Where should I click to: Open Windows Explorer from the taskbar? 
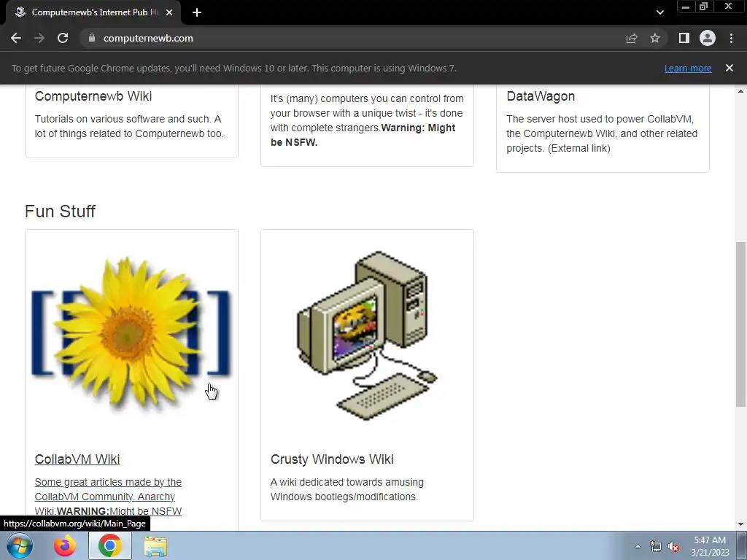click(x=155, y=545)
